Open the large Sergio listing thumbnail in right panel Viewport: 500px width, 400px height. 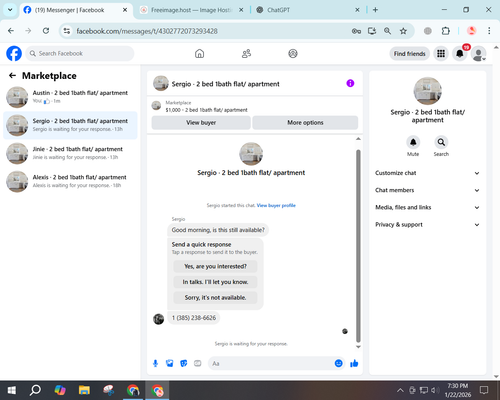[428, 91]
